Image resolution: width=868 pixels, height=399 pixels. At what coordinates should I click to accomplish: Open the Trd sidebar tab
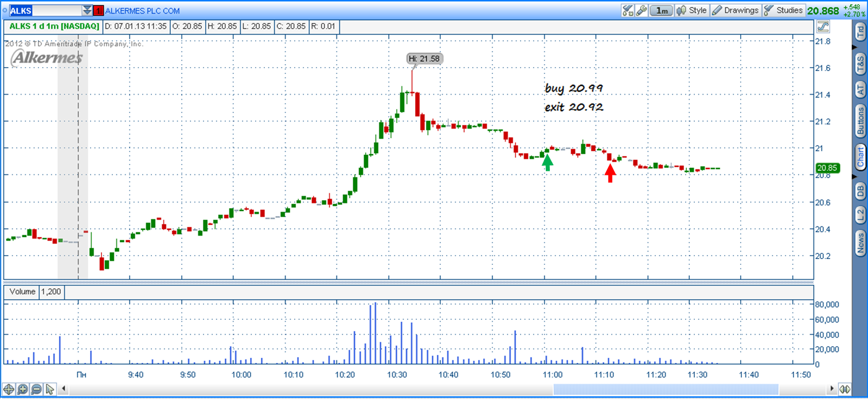tap(860, 31)
